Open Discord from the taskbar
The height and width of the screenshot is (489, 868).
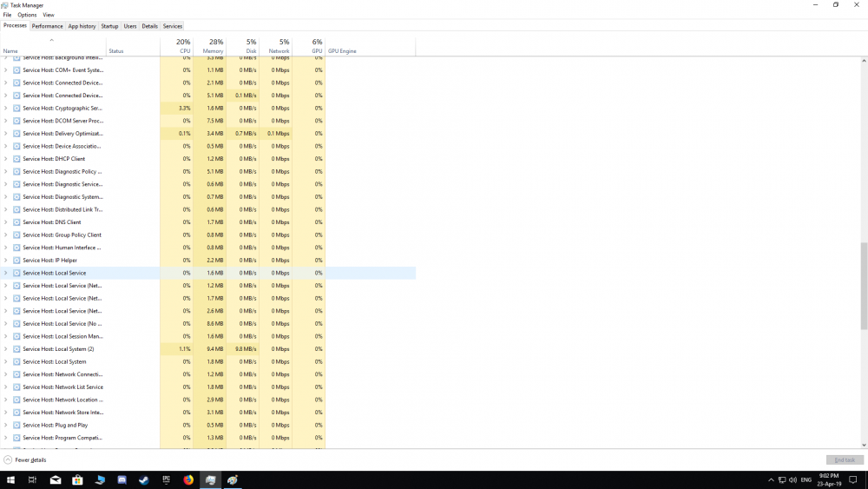(x=122, y=480)
